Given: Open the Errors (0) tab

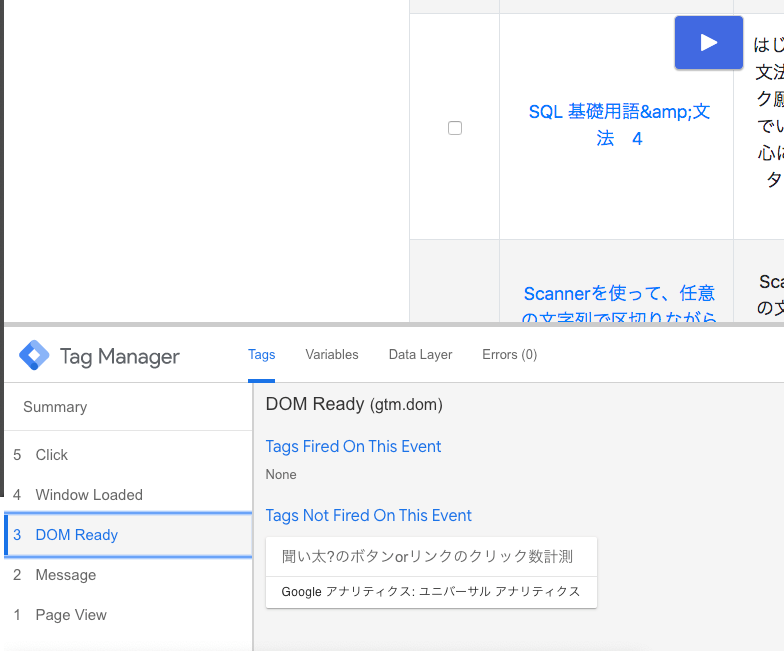Looking at the screenshot, I should [510, 354].
